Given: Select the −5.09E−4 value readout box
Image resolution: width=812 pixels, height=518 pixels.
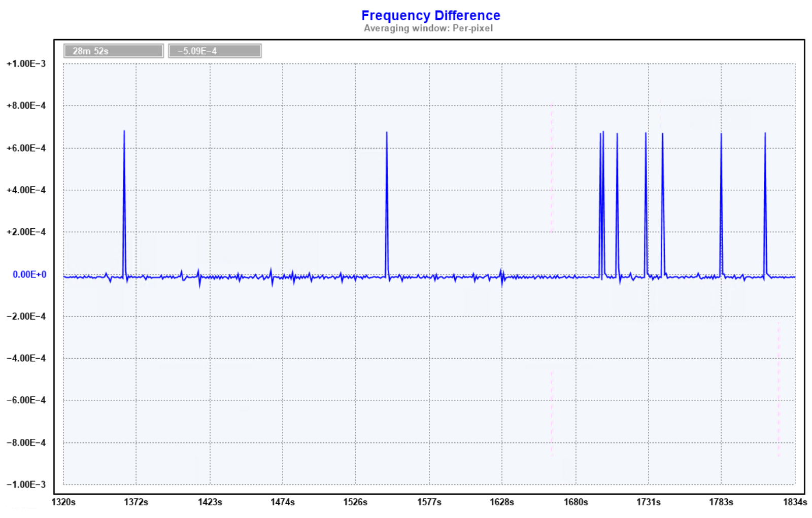Looking at the screenshot, I should coord(214,51).
